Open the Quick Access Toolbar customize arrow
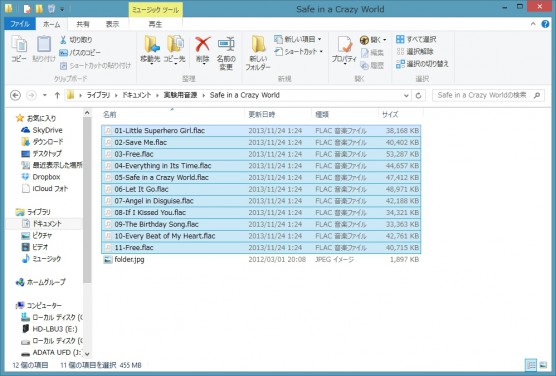Image resolution: width=556 pixels, height=376 pixels. point(62,9)
